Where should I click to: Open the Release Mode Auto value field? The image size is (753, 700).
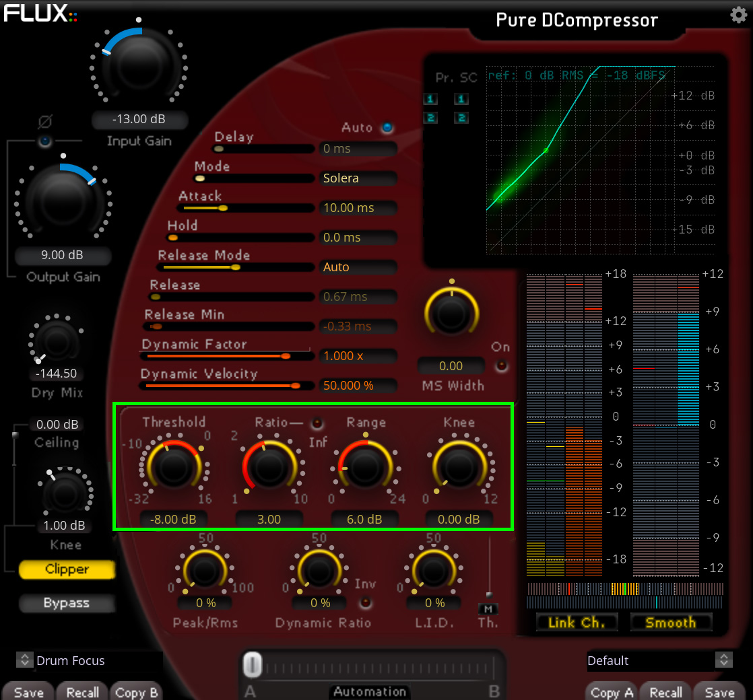point(358,267)
